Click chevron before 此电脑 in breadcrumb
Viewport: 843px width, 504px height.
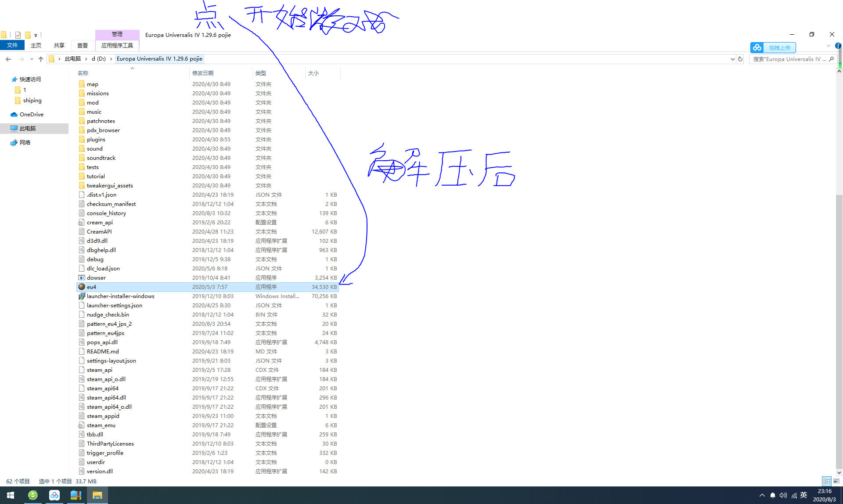(x=59, y=59)
